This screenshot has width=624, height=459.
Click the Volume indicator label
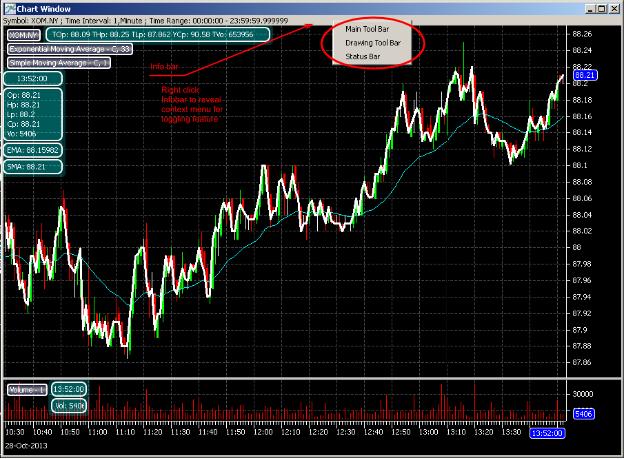click(26, 389)
